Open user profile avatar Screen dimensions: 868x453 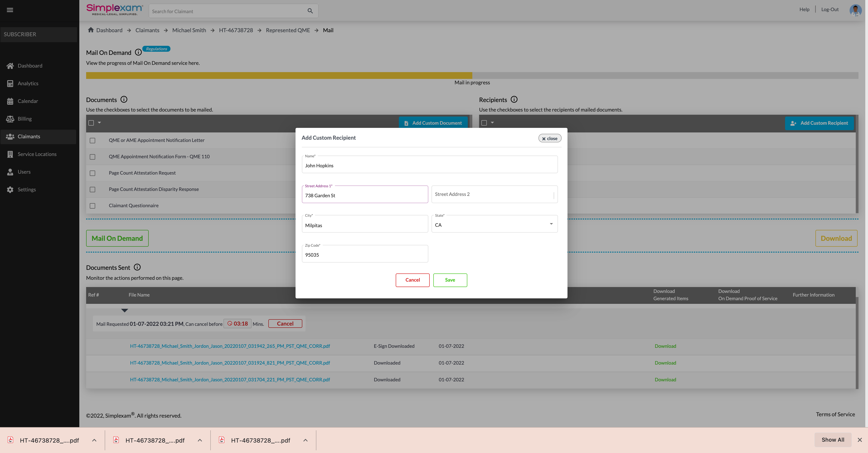click(855, 10)
